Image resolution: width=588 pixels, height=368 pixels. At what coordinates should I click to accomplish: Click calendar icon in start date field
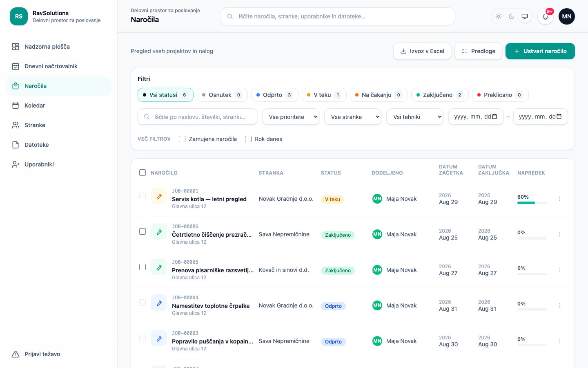click(494, 117)
